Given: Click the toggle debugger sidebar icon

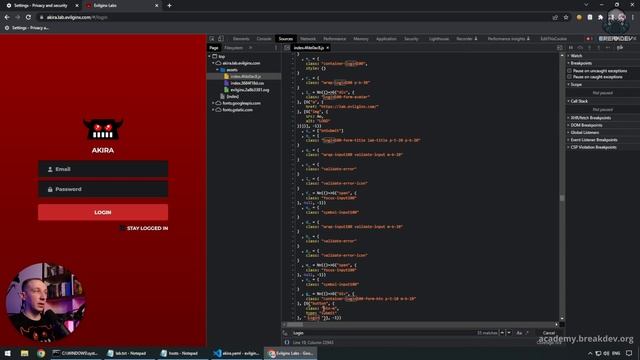Looking at the screenshot, I should pyautogui.click(x=560, y=48).
